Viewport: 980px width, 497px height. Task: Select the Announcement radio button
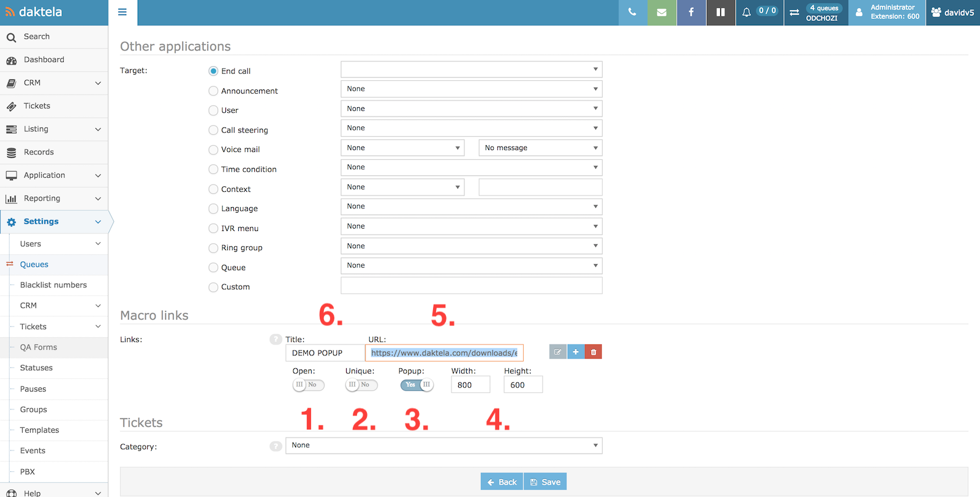pyautogui.click(x=213, y=91)
